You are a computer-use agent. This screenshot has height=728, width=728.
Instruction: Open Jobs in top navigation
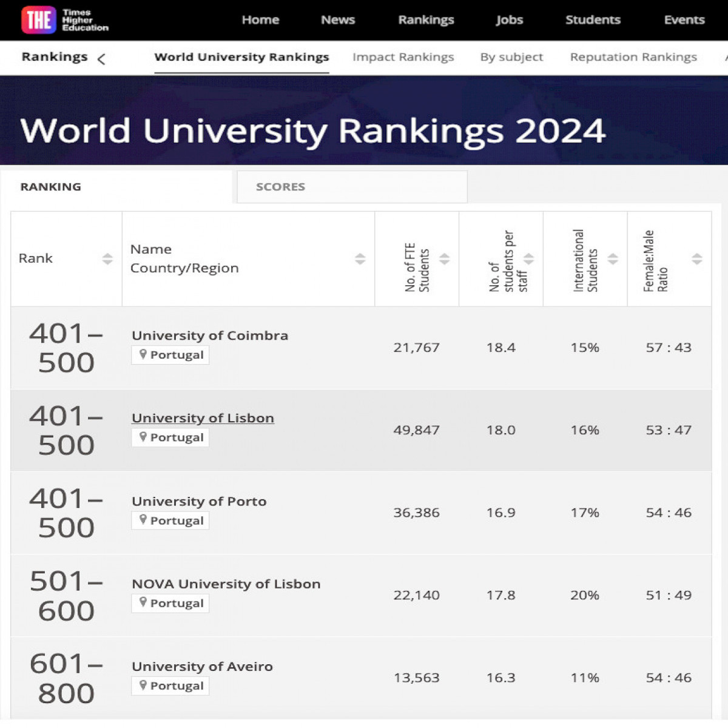coord(509,20)
